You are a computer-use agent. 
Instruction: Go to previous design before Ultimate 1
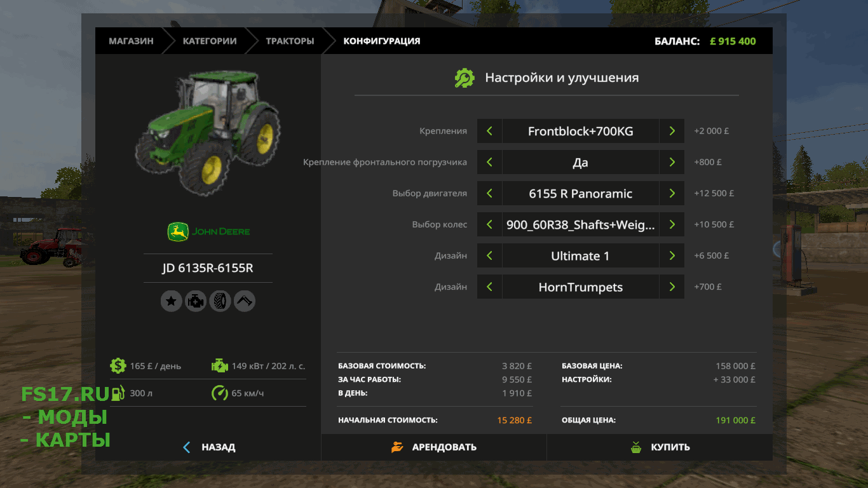[489, 255]
